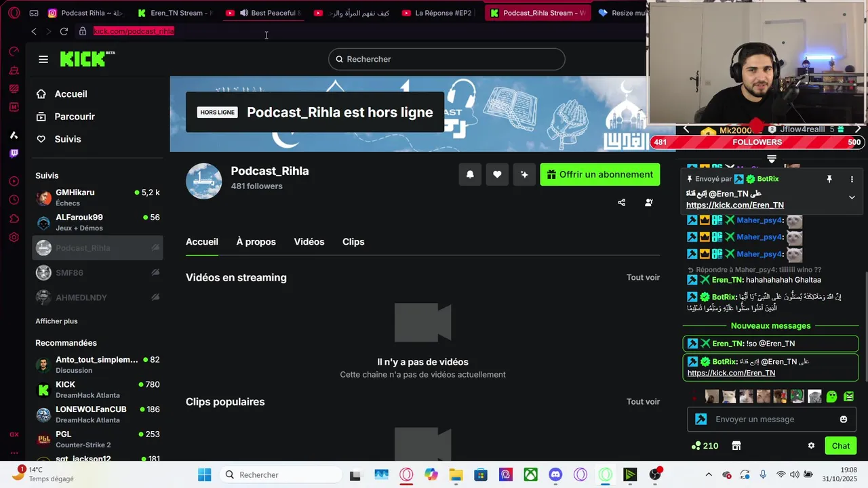Open GMHikaru followed channel

[x=98, y=197]
